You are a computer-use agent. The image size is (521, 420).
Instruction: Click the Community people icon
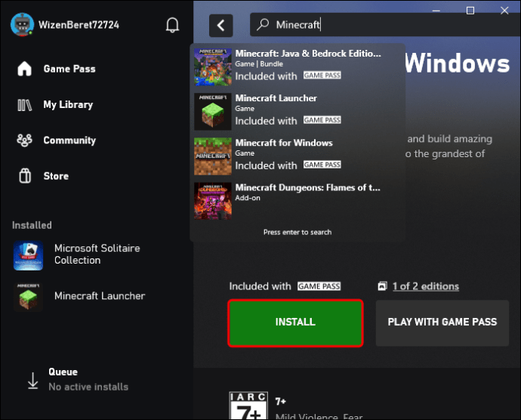point(25,141)
